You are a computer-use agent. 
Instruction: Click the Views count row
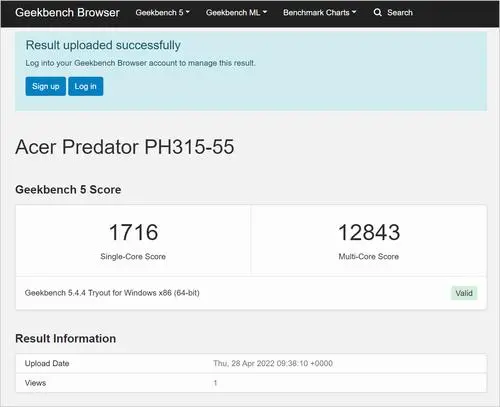pyautogui.click(x=251, y=383)
